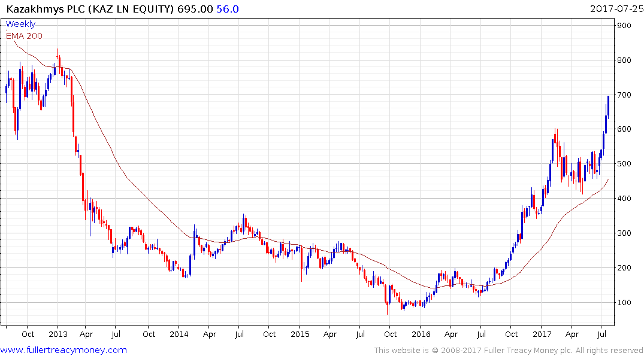Viewport: 644px width, 359px height.
Task: Click the 300 price axis label
Action: (x=624, y=233)
